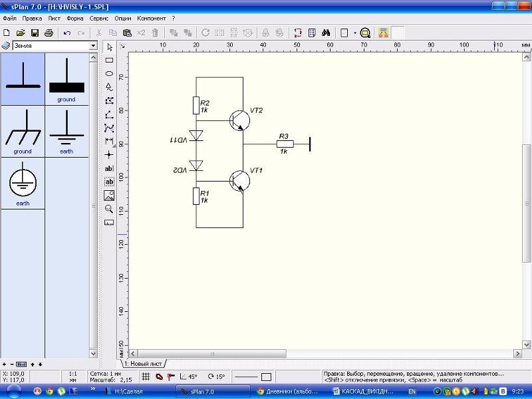Choose the ellipse drawing tool
The width and height of the screenshot is (532, 399).
click(x=109, y=74)
